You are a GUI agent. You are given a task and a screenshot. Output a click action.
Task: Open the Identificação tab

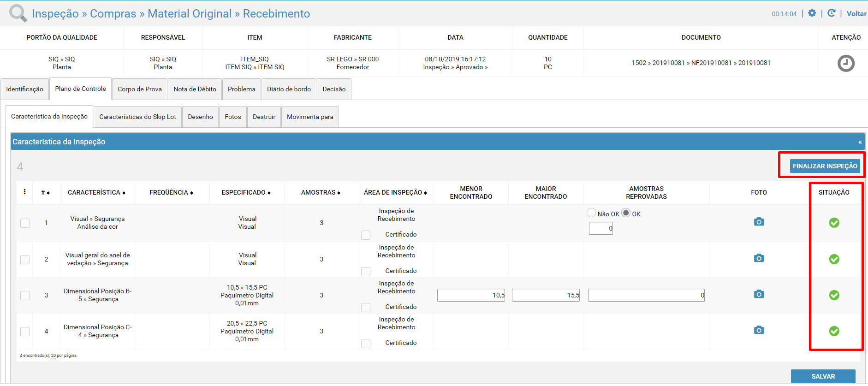pos(24,89)
